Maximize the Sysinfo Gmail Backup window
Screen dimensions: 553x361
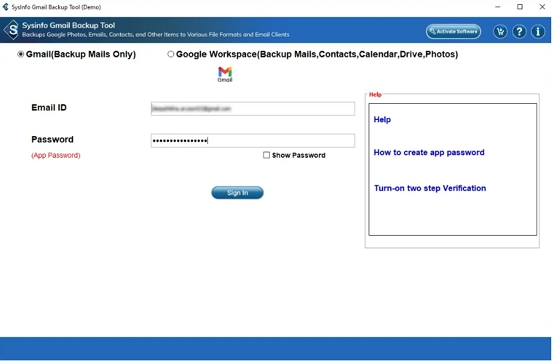click(520, 7)
